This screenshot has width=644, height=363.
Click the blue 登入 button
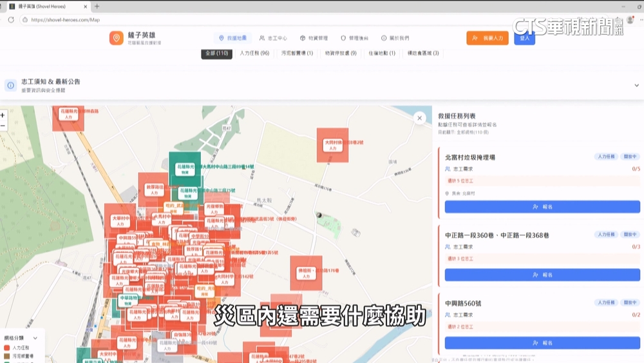[524, 38]
